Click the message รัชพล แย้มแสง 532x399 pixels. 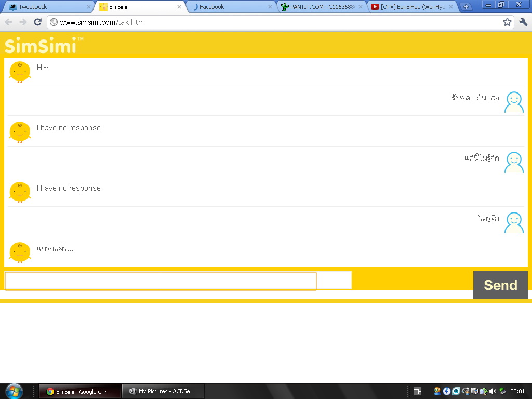[475, 98]
